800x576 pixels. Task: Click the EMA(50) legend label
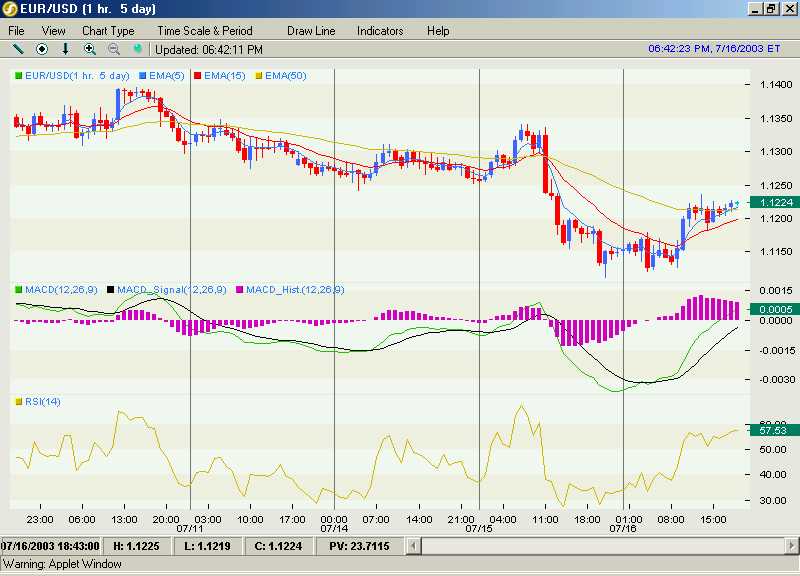pos(286,76)
